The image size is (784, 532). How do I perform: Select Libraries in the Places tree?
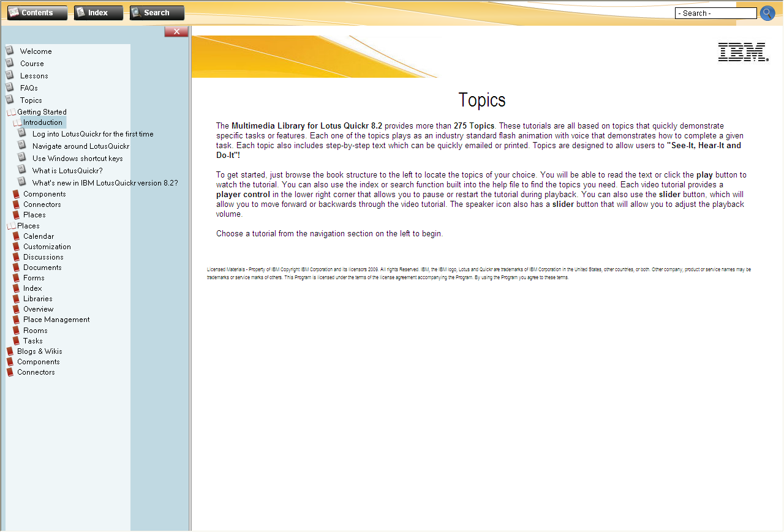(38, 299)
